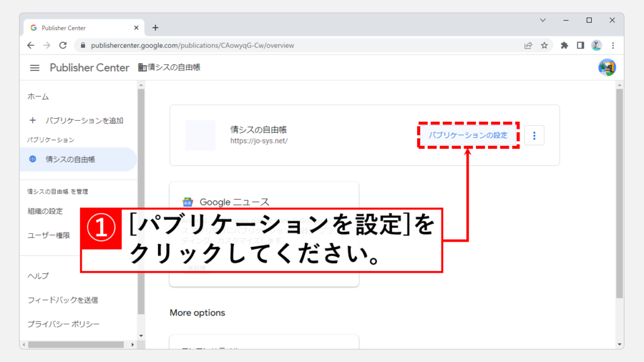The image size is (644, 362).
Task: Open the browser extensions puzzle icon
Action: pos(564,45)
